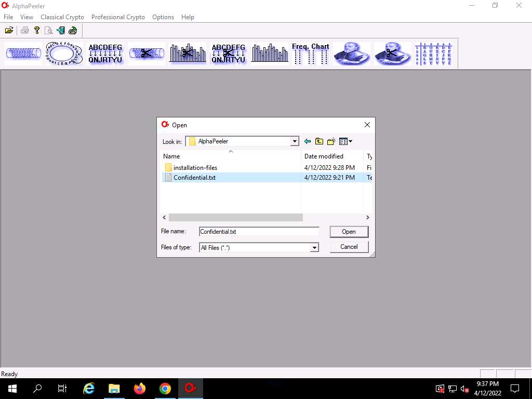Image resolution: width=532 pixels, height=399 pixels.
Task: Expand the Look in folder dropdown
Action: [x=295, y=141]
